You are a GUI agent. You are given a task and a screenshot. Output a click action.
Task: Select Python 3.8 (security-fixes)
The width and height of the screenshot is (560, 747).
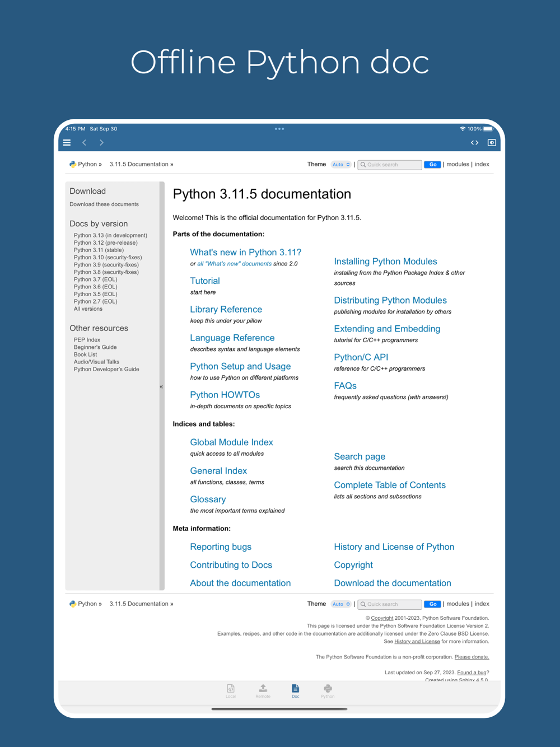(x=106, y=272)
